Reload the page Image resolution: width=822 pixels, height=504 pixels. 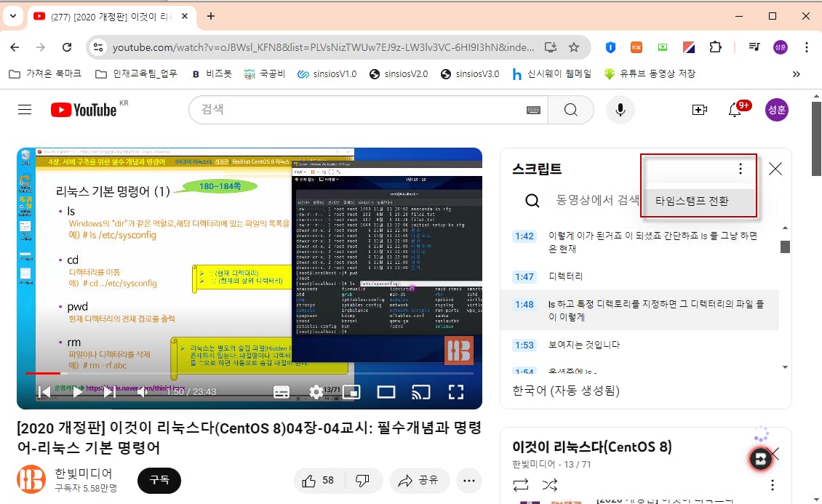pos(67,47)
